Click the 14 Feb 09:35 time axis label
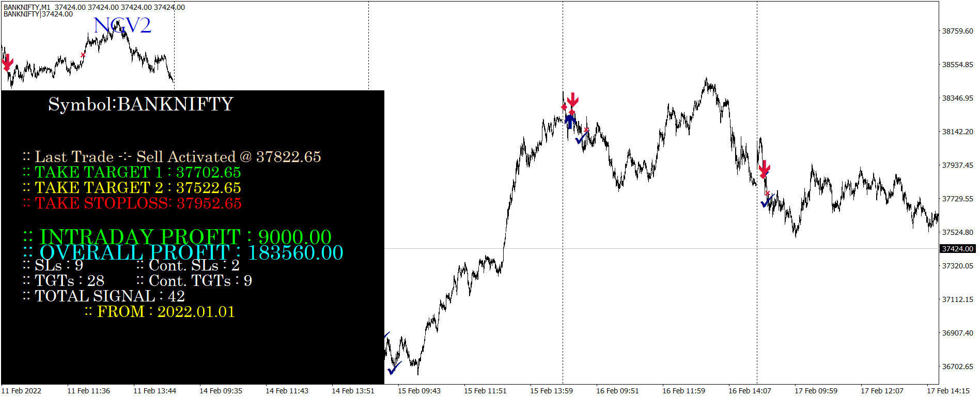 coord(221,391)
